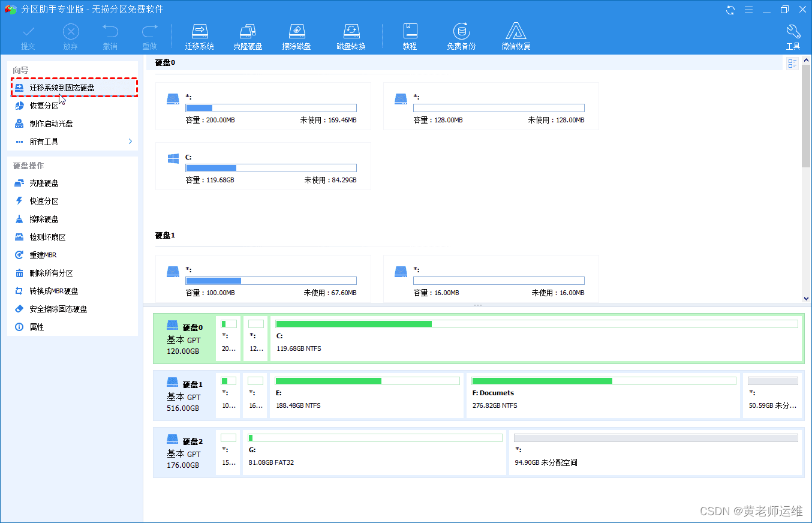
Task: Click the refresh icon in title bar
Action: (730, 10)
